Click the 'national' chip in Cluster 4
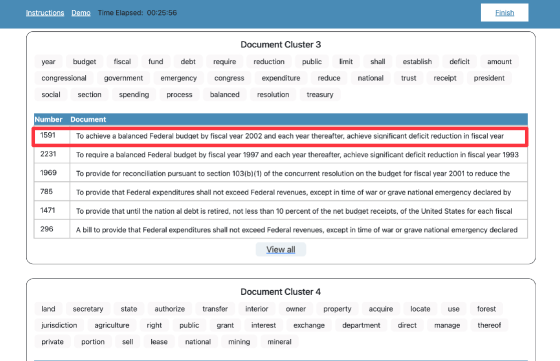The width and height of the screenshot is (560, 361). pos(198,341)
